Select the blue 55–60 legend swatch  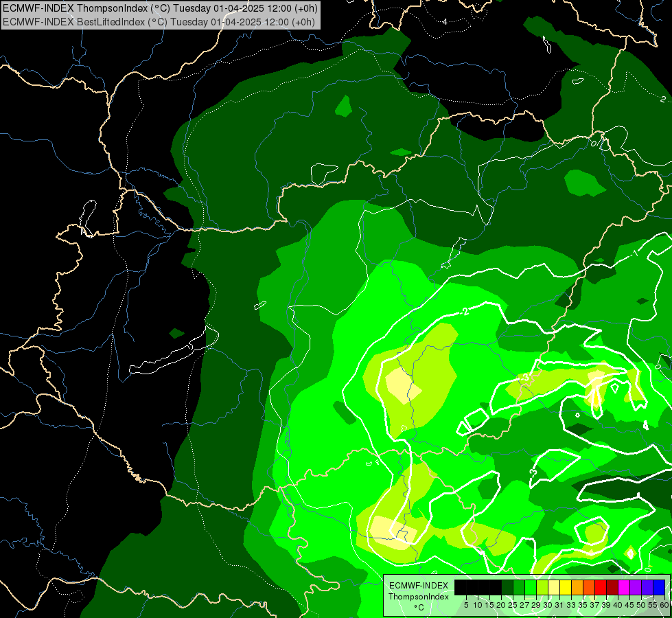pyautogui.click(x=659, y=587)
